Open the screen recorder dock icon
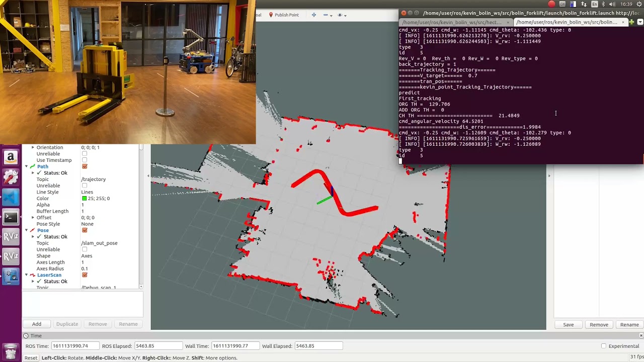Viewport: 644px width, 362px height. (x=11, y=276)
